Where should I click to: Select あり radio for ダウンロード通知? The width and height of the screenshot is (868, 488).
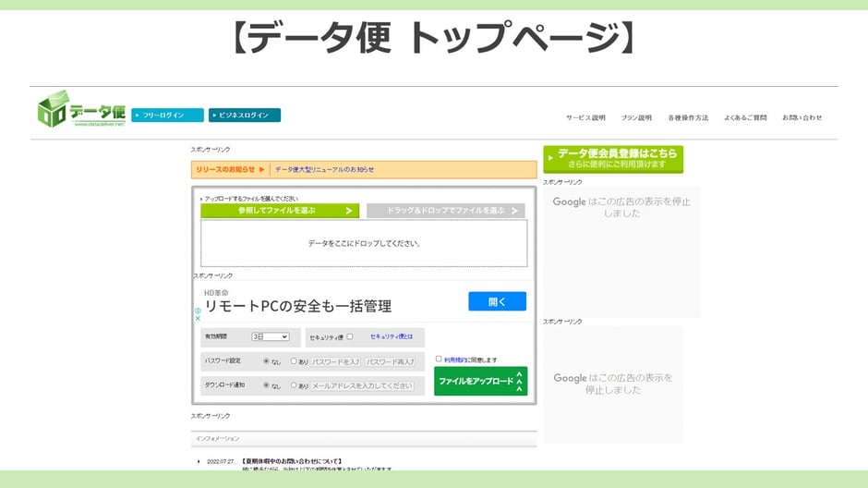coord(294,385)
